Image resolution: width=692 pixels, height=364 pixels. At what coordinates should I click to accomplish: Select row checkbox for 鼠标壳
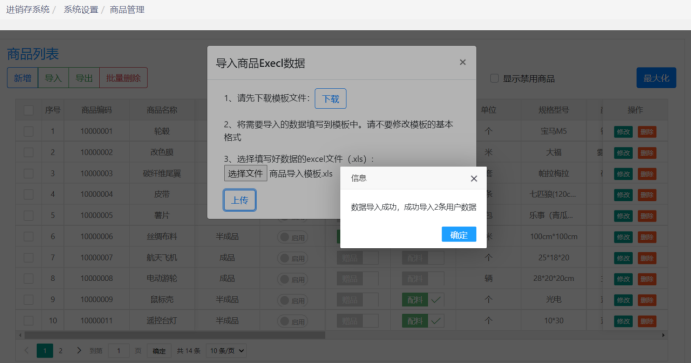(x=29, y=300)
